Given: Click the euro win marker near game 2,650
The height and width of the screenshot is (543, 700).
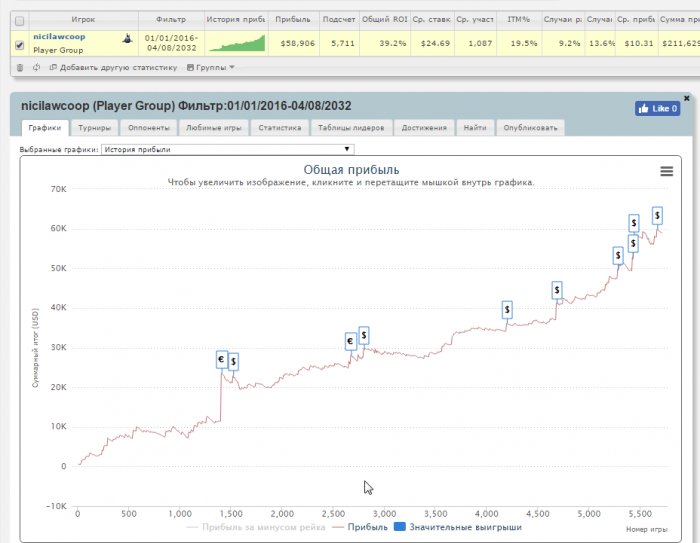Looking at the screenshot, I should click(350, 342).
